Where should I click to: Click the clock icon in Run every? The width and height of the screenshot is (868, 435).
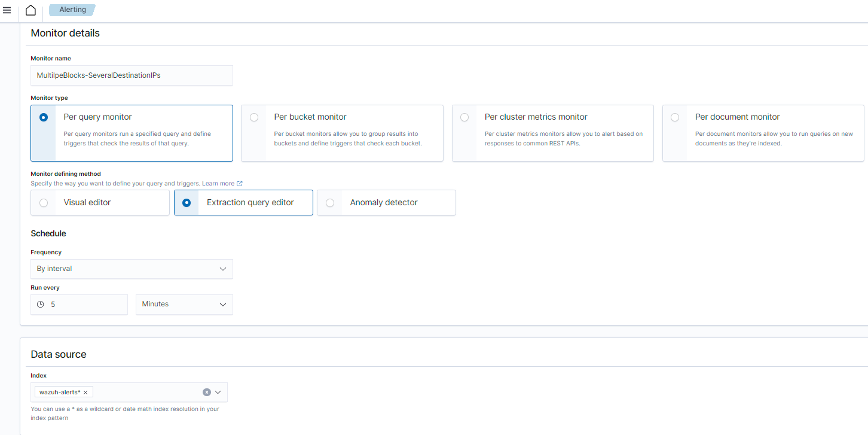41,305
